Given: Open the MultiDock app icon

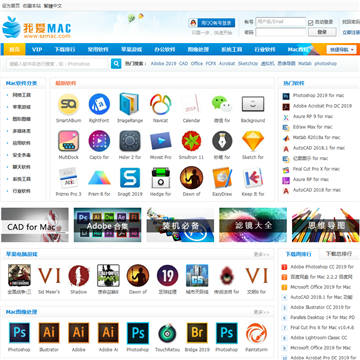Looking at the screenshot, I should pos(68,141).
